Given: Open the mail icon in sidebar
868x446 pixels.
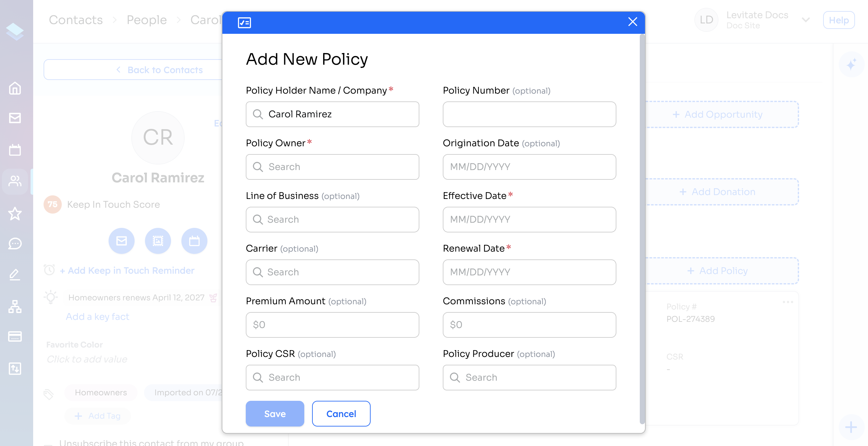Looking at the screenshot, I should (x=15, y=118).
